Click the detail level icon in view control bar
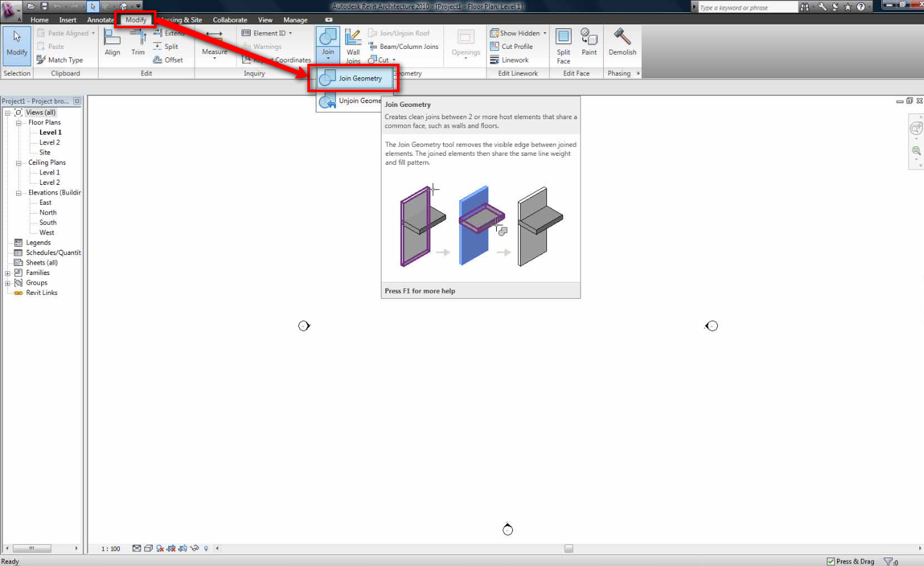 [x=137, y=549]
